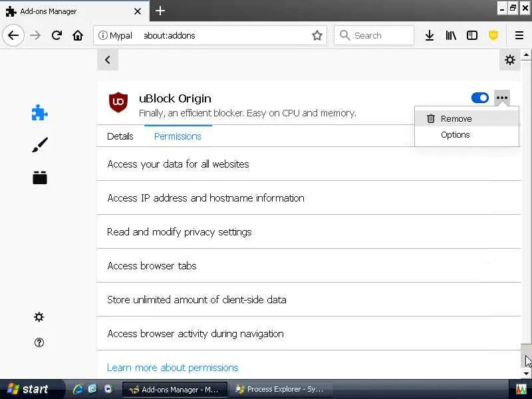This screenshot has width=532, height=399.
Task: Launch Internet Explorer from quick launch
Action: coord(78,389)
